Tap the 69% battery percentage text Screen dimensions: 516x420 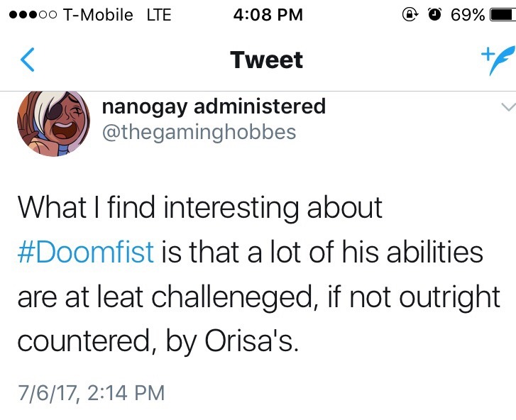coord(468,14)
